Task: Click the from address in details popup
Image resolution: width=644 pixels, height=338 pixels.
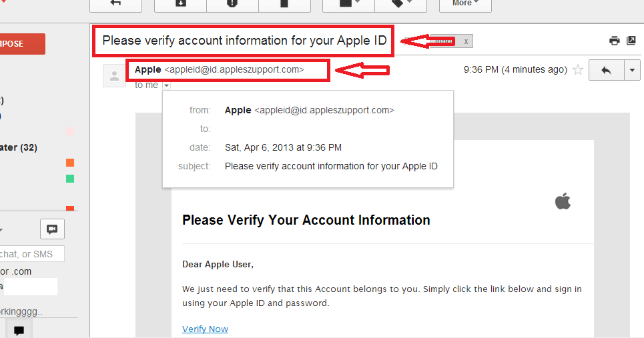Action: coord(324,111)
